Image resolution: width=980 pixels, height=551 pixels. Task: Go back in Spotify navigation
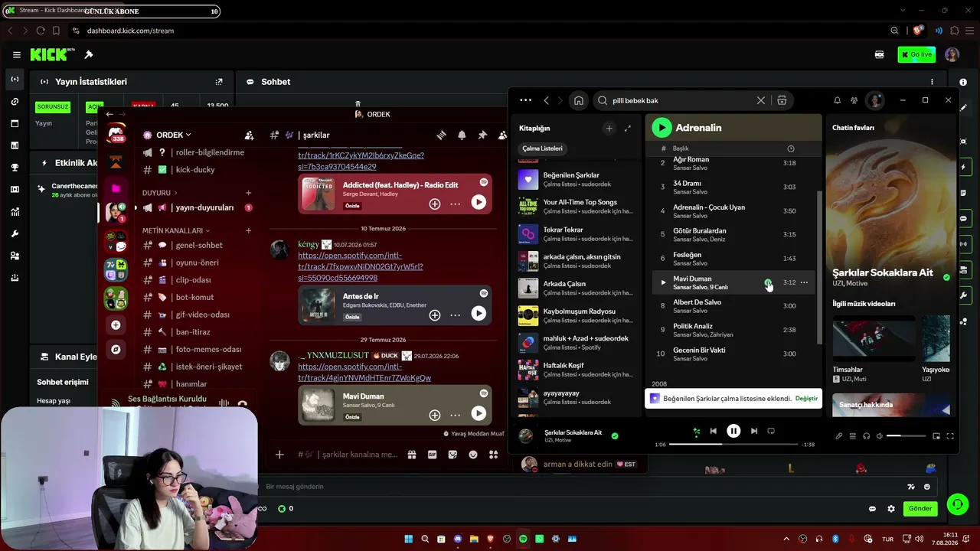coord(546,100)
